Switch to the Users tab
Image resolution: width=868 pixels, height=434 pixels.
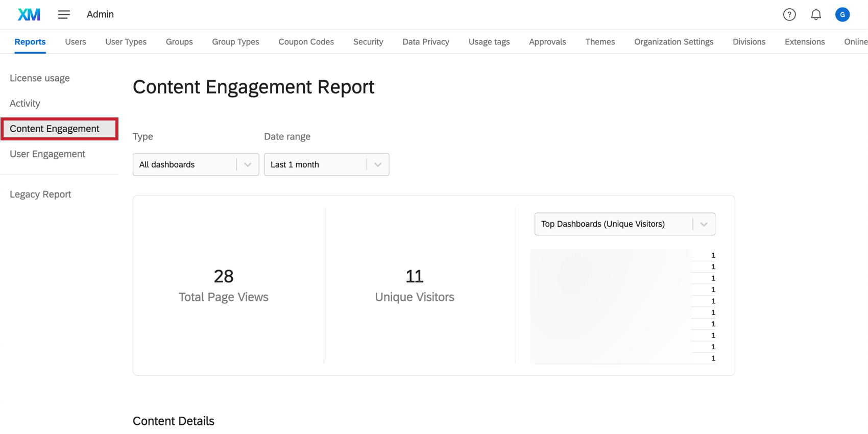tap(76, 42)
